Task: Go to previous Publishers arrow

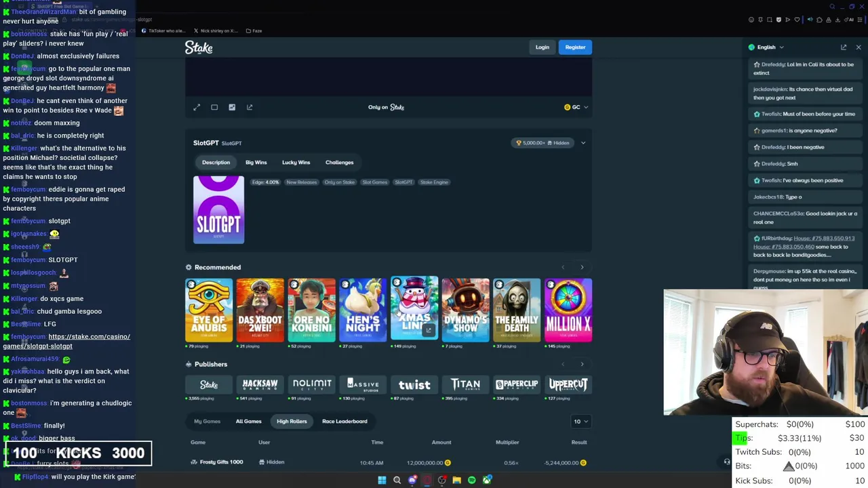Action: point(563,364)
